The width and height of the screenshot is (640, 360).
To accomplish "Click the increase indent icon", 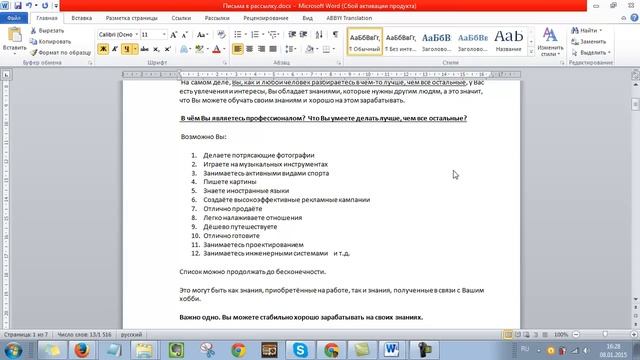I will point(303,34).
